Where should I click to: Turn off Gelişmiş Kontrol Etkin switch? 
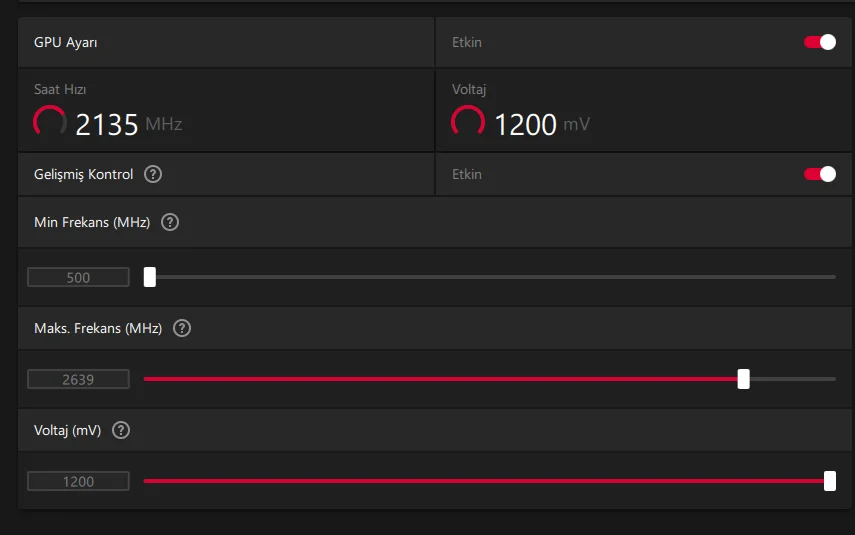(820, 174)
